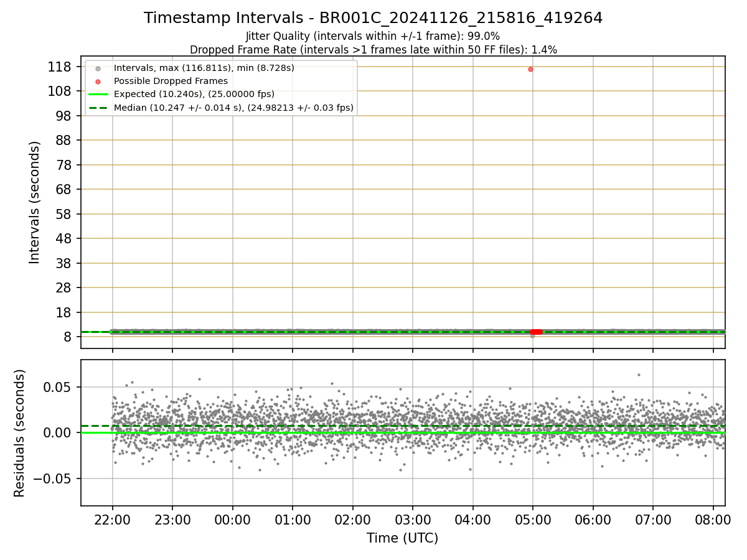Click the 8 y-axis tick label
This screenshot has height=560, width=747.
pos(68,337)
